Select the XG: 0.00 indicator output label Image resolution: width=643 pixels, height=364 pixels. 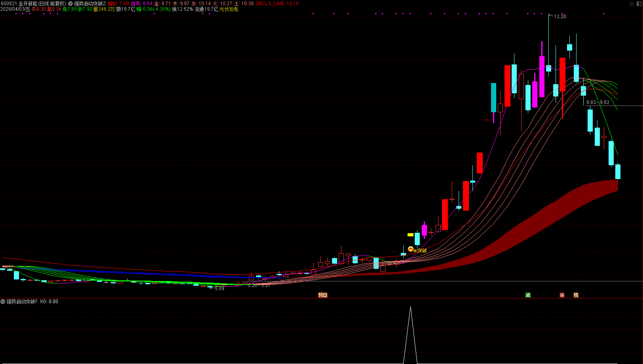coord(49,302)
